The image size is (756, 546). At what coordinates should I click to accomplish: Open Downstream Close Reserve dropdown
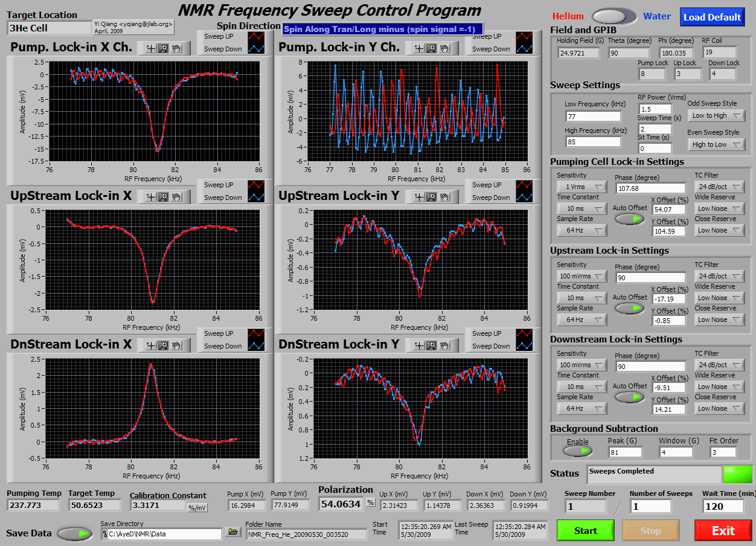pos(719,408)
